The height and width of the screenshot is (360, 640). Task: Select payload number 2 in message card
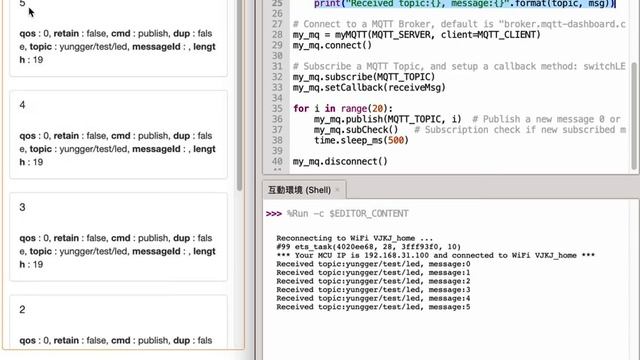[x=22, y=310]
